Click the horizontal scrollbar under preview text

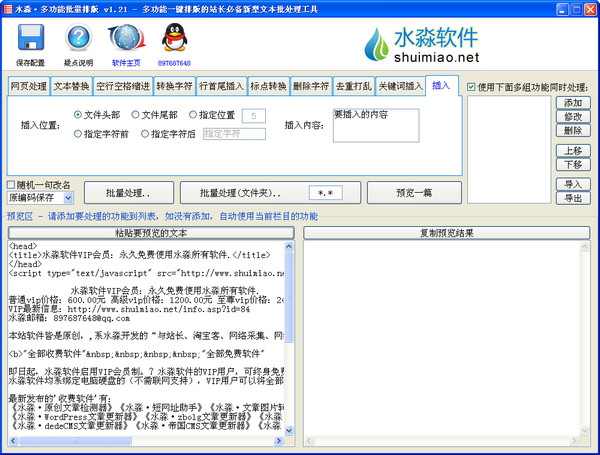145,440
